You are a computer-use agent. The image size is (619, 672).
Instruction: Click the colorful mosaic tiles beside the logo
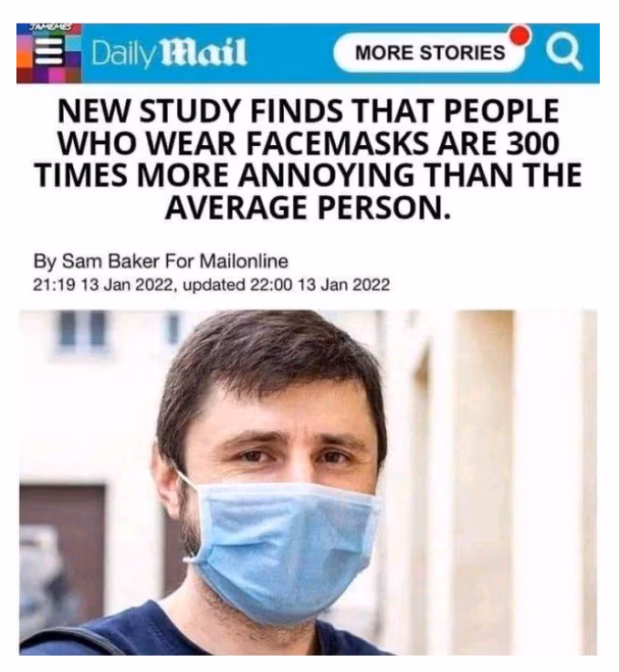[48, 53]
